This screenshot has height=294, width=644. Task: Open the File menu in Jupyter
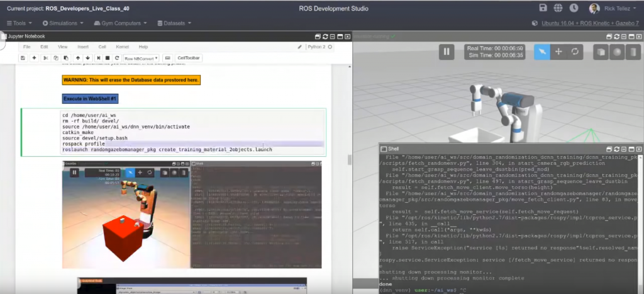26,47
